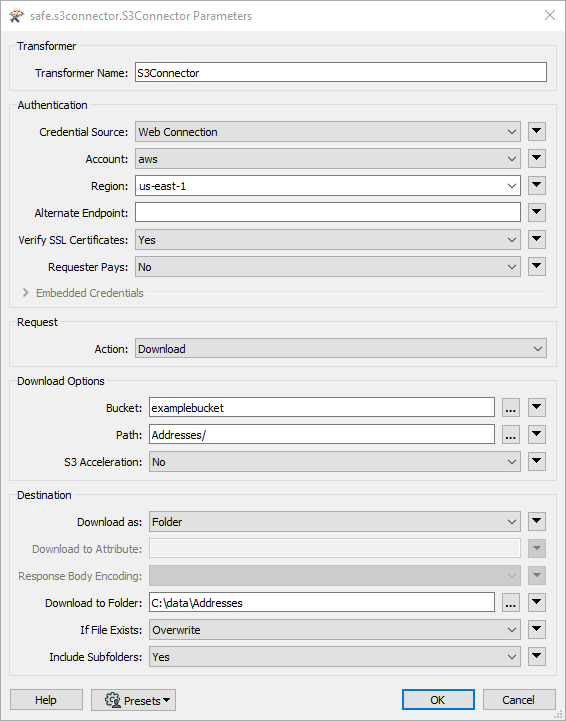
Task: Click the Transformer Name text field
Action: coord(341,73)
